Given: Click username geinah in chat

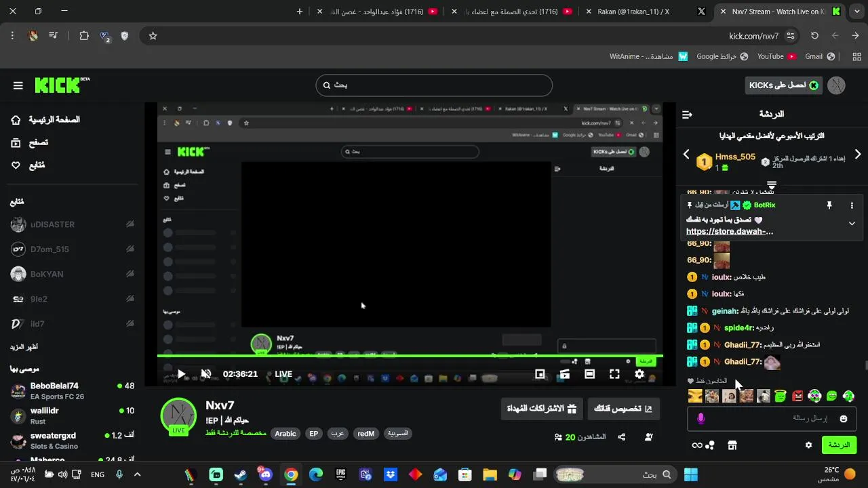Looking at the screenshot, I should (725, 311).
